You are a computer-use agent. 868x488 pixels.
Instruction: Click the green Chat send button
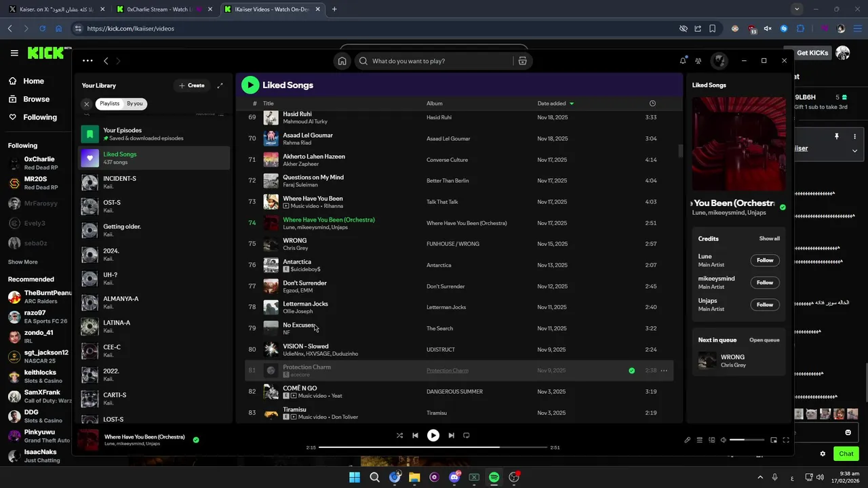[846, 453]
